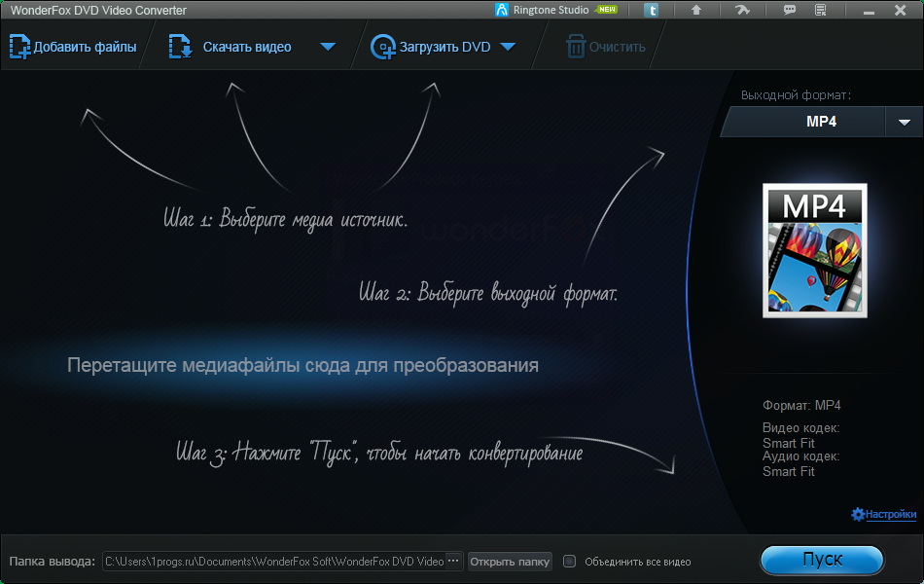This screenshot has height=584, width=924.
Task: Expand the Загрузить DVD dropdown arrow
Action: [x=508, y=47]
